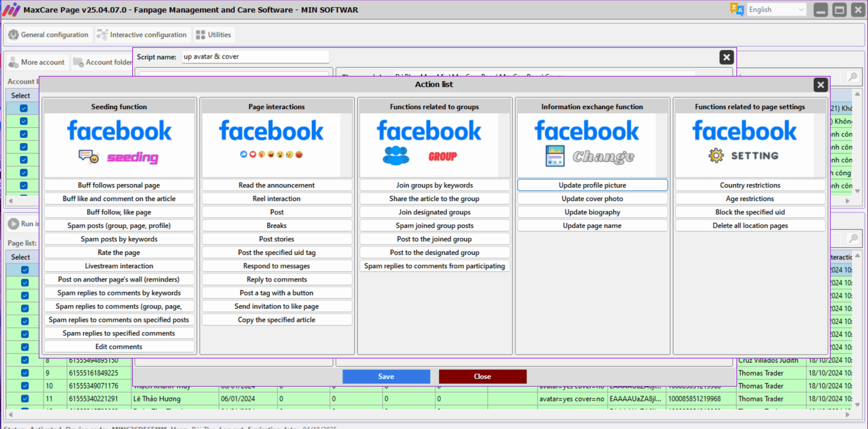Click the MaxCare logo icon in the title bar
868x429 pixels.
[x=11, y=10]
